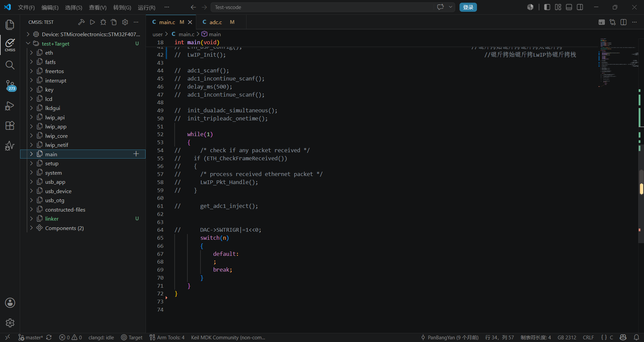
Task: Click clangd: idle status item
Action: coord(101,337)
